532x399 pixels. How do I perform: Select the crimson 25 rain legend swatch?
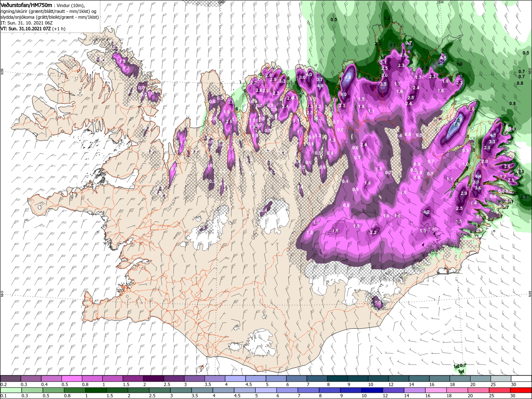(x=500, y=390)
